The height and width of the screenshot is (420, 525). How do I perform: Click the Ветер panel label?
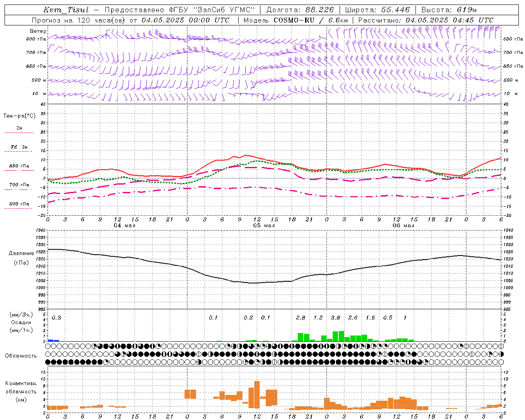click(38, 31)
